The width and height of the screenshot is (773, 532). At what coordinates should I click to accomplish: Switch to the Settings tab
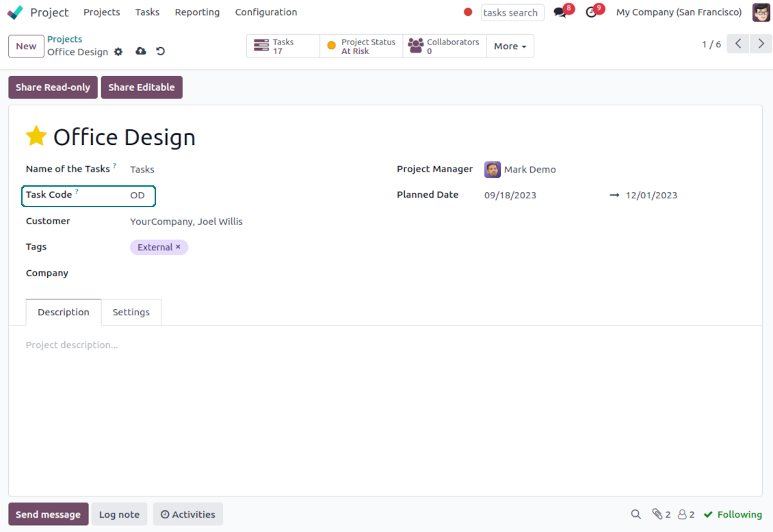pos(131,312)
